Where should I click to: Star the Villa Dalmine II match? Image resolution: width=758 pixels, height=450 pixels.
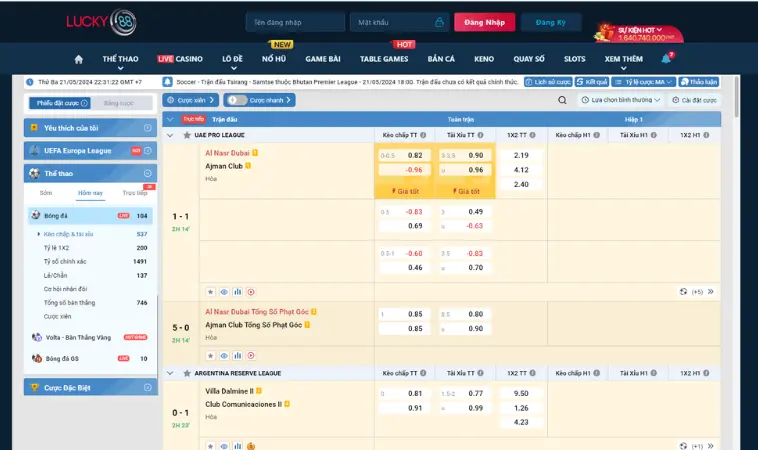210,446
